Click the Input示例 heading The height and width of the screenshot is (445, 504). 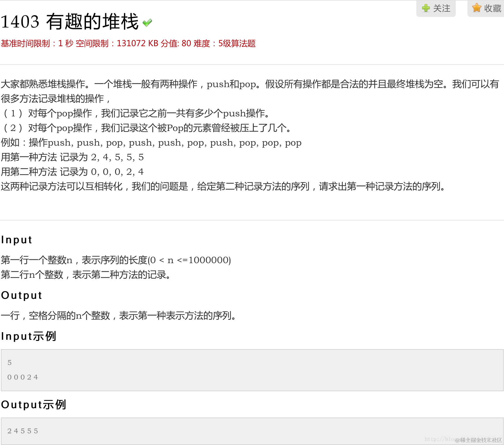pos(29,336)
